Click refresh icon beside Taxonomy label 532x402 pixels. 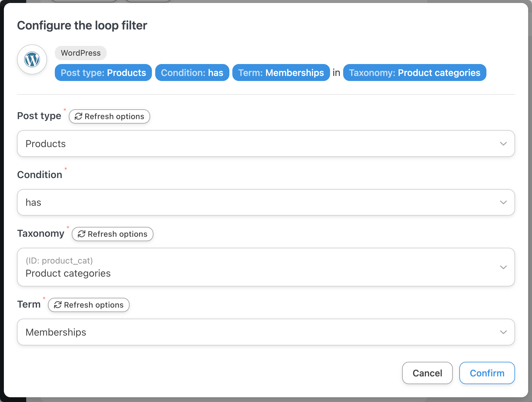click(x=81, y=234)
